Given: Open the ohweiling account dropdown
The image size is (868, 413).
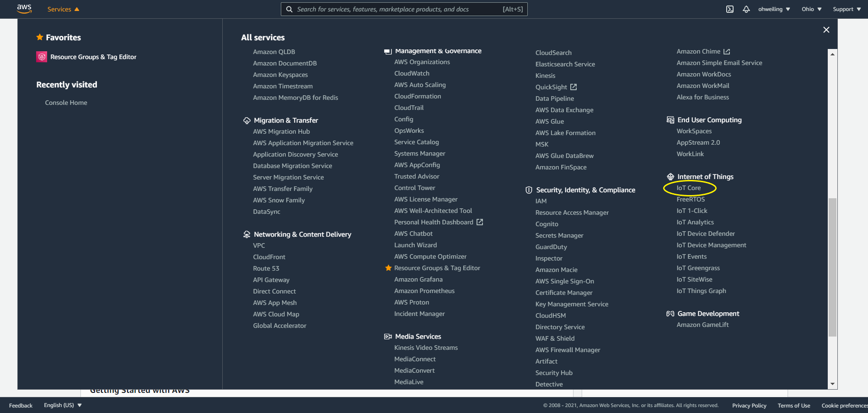Looking at the screenshot, I should (774, 9).
